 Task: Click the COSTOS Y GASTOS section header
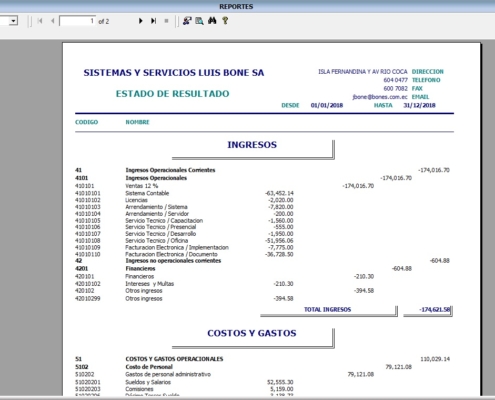pyautogui.click(x=252, y=333)
